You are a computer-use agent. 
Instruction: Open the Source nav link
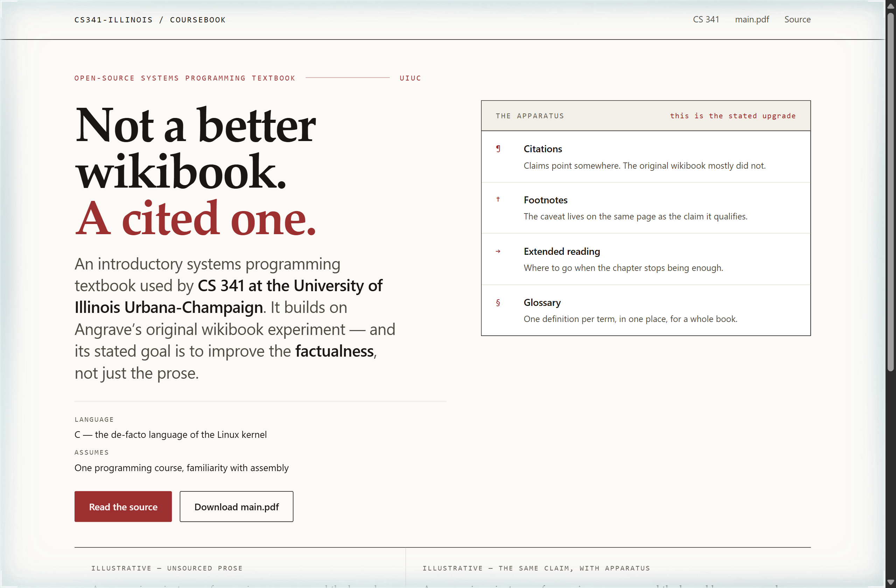(797, 20)
